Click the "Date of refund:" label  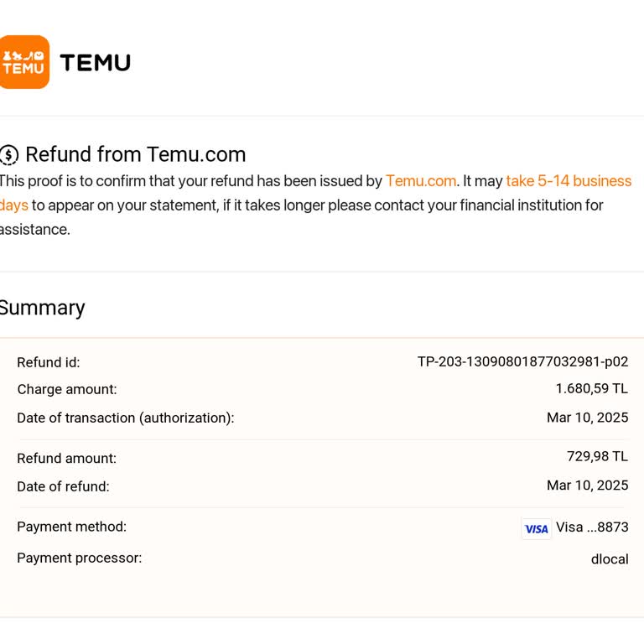pos(63,486)
